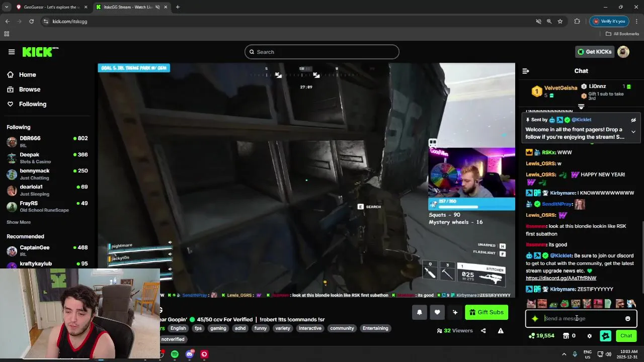This screenshot has height=362, width=644.
Task: Open All Bookmarks folder
Action: coord(622,34)
